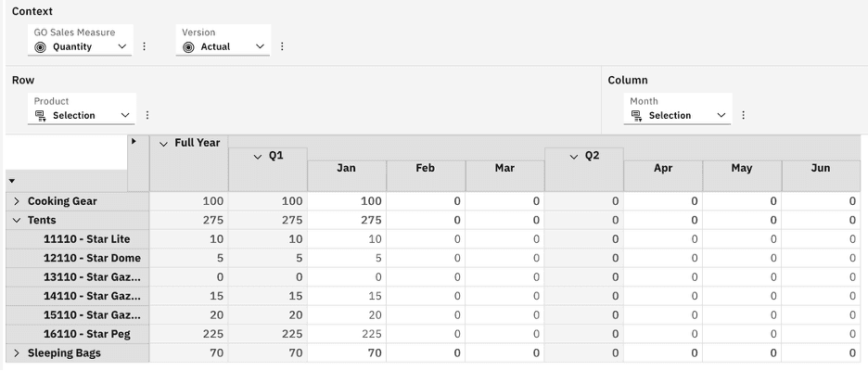Screen dimensions: 868x371
Task: Open the GO Sales Measure more options menu
Action: coord(144,46)
